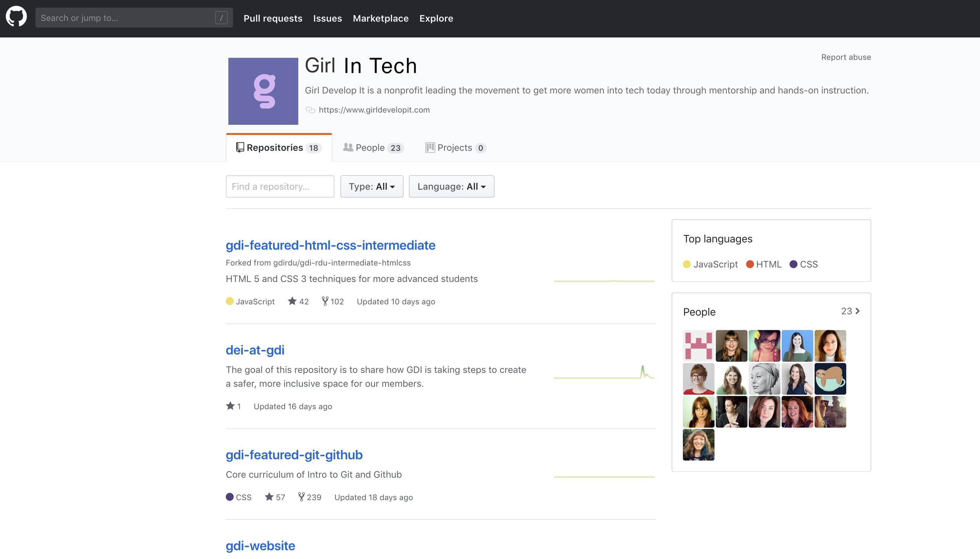Screen dimensions: 980x559
Task: Click the JavaScript label of html-css-intermediate
Action: click(x=255, y=302)
